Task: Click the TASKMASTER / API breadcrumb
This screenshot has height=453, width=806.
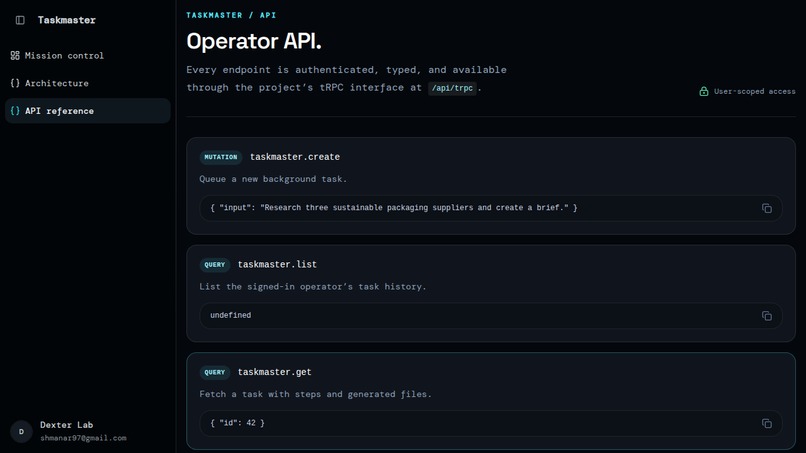Action: click(231, 15)
